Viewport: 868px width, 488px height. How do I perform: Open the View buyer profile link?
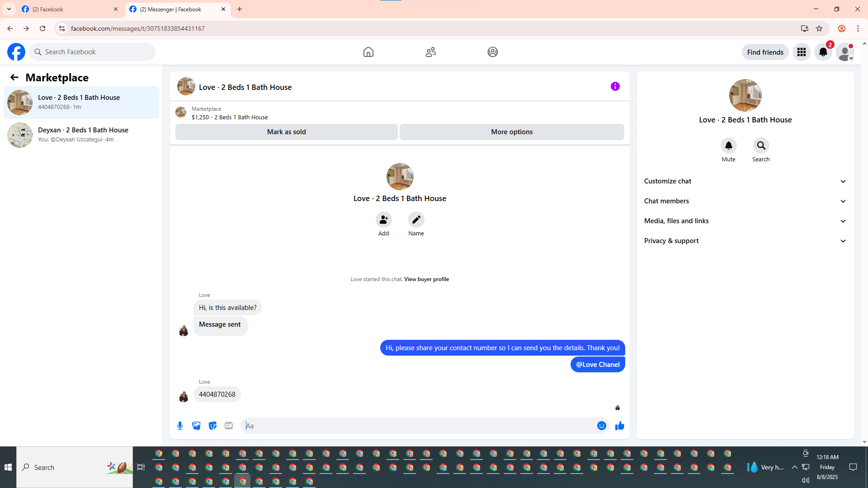pyautogui.click(x=426, y=279)
